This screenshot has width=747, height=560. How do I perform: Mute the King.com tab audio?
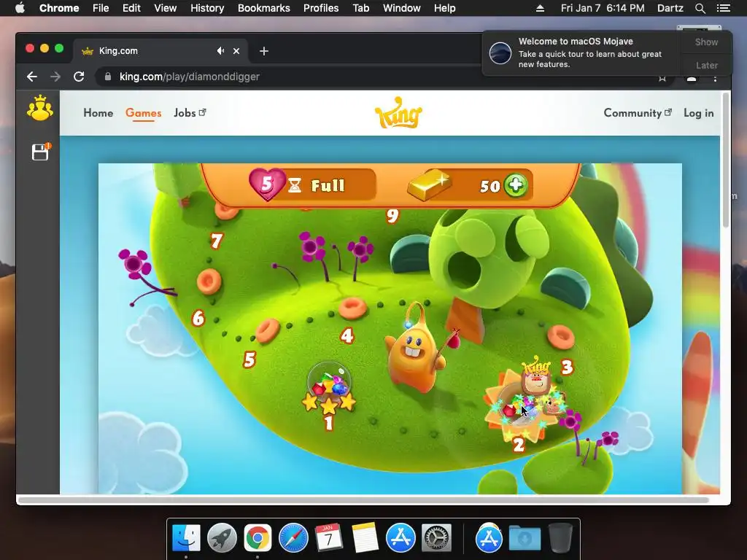tap(220, 50)
